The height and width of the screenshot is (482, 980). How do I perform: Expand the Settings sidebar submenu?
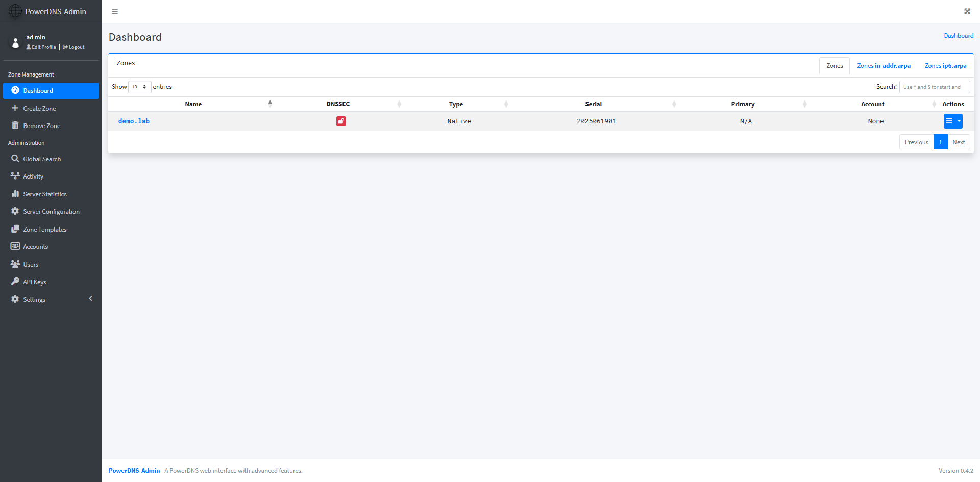[x=51, y=300]
